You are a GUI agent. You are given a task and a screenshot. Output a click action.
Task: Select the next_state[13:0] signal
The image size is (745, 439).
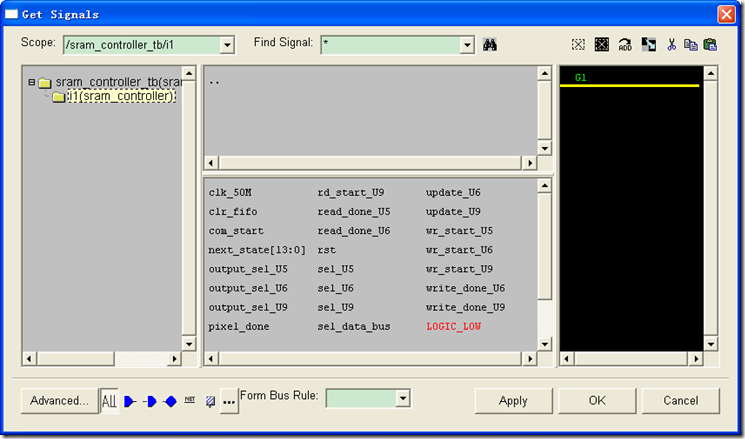point(257,250)
